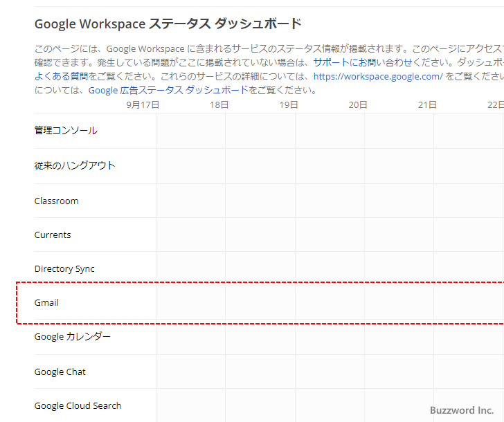Select the Google カレンダー service label
The image size is (504, 422).
(x=72, y=337)
